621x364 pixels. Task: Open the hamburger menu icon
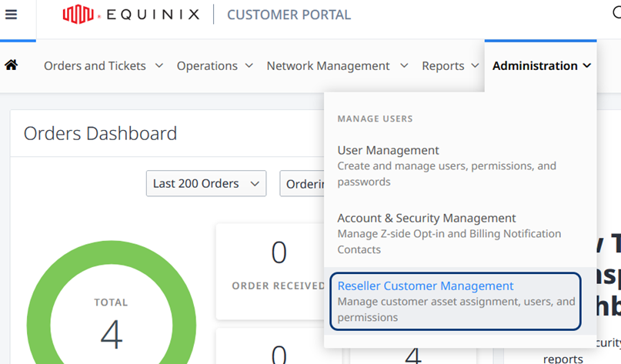(11, 15)
